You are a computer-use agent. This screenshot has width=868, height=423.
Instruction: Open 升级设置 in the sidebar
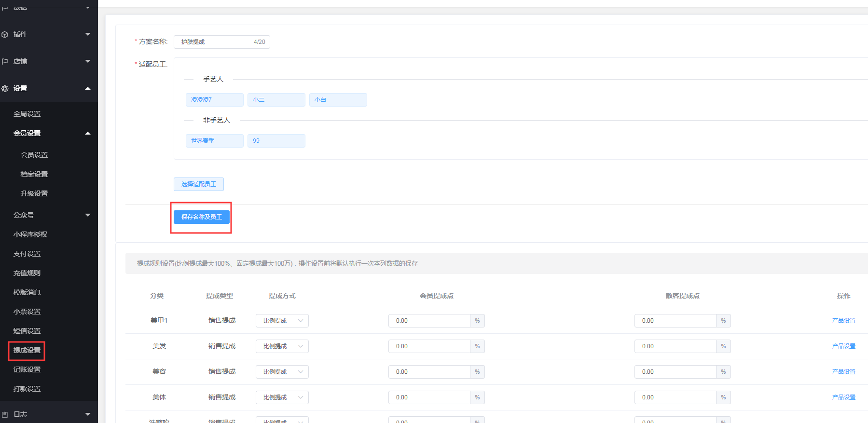[34, 193]
